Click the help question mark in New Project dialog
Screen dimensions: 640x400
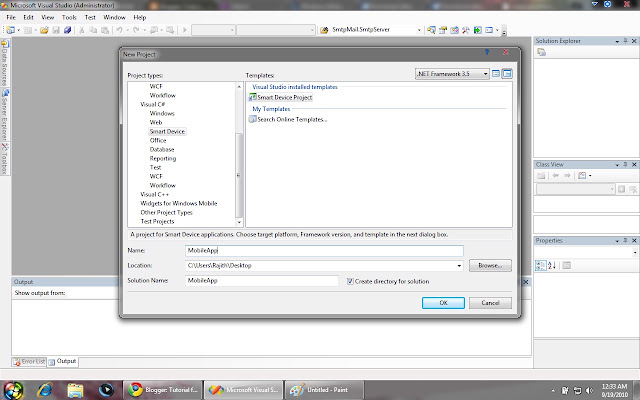487,52
